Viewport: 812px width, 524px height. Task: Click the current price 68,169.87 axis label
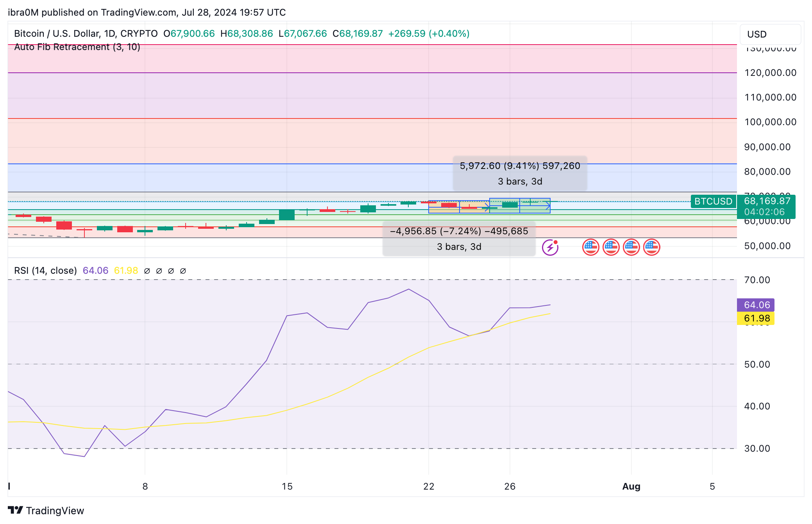(767, 201)
